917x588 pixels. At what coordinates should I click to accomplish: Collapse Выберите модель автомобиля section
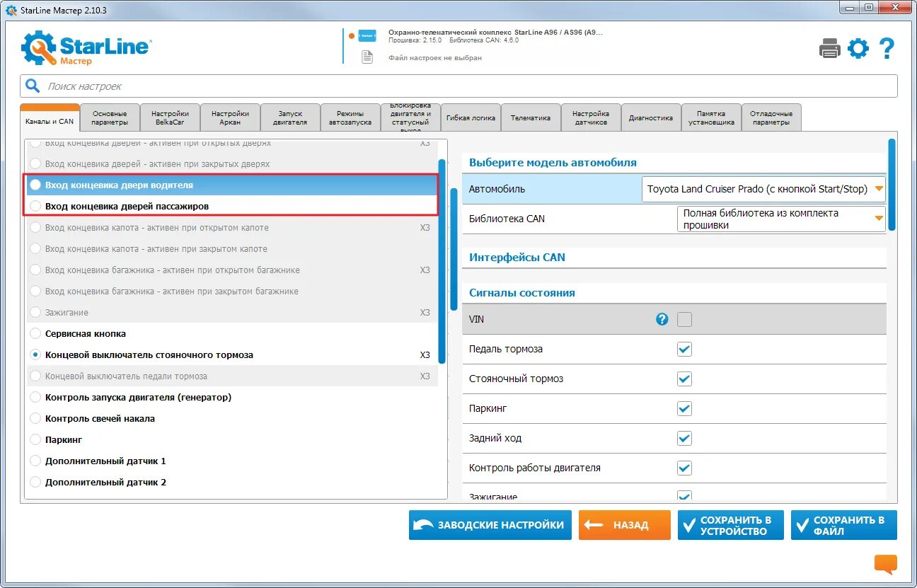pos(674,163)
